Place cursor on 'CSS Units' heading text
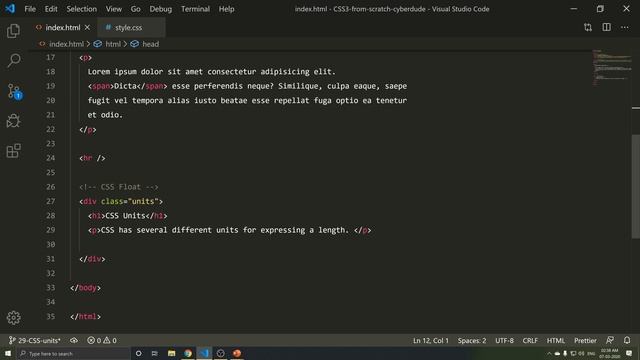Viewport: 640px width, 360px height. [x=125, y=216]
